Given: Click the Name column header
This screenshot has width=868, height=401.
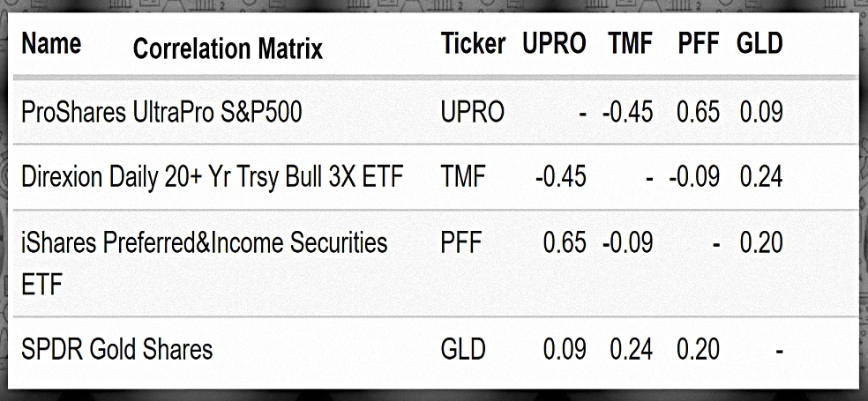Looking at the screenshot, I should tap(51, 42).
